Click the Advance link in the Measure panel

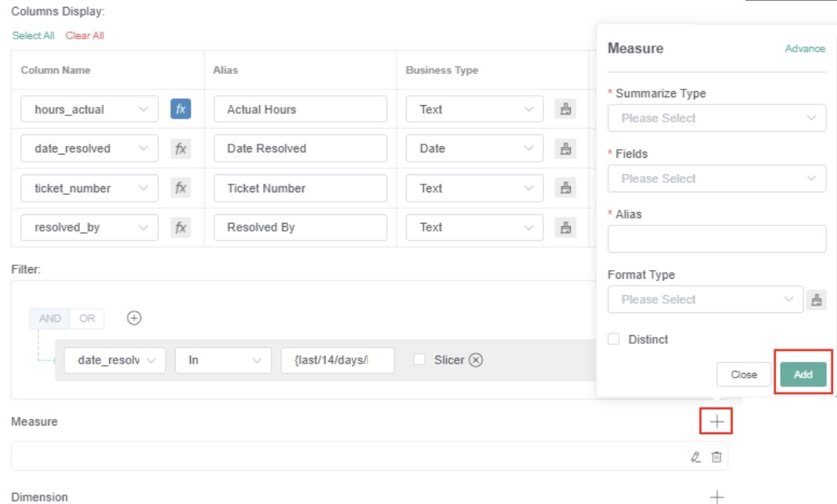pyautogui.click(x=805, y=49)
